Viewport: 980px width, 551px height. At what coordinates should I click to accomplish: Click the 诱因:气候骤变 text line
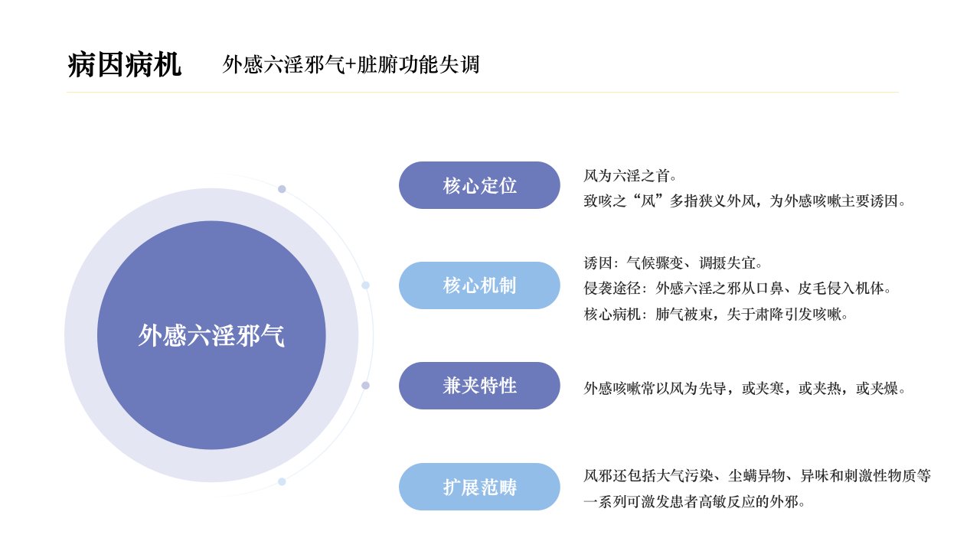coord(673,263)
